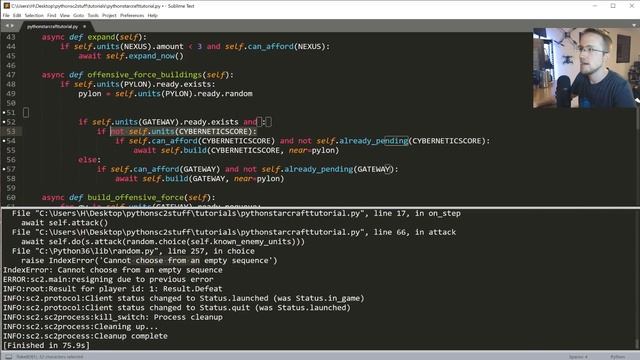Image resolution: width=640 pixels, height=360 pixels.
Task: Maximize the Sublime Text window
Action: coord(613,6)
